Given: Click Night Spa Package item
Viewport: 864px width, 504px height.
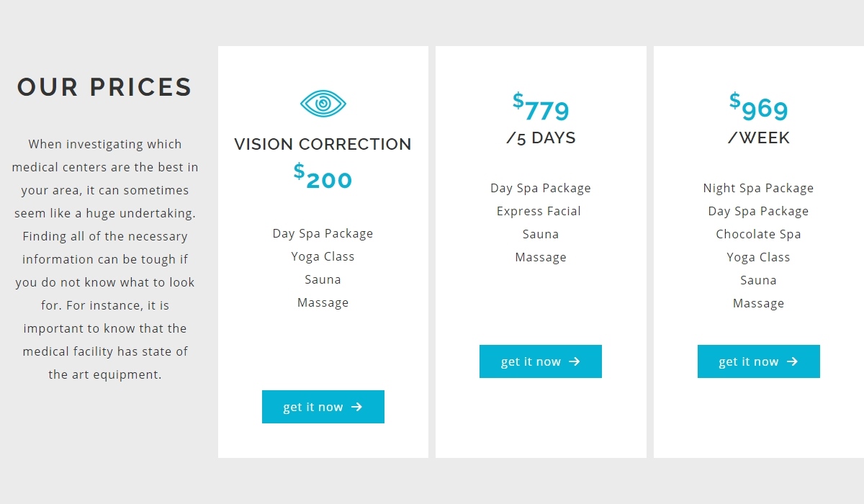Looking at the screenshot, I should pyautogui.click(x=759, y=188).
